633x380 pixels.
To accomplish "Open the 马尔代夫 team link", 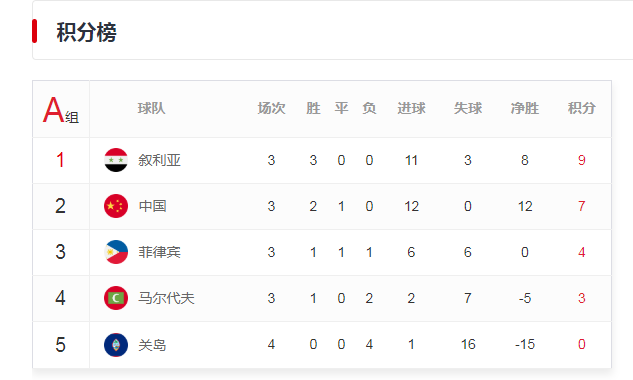I will coord(166,298).
